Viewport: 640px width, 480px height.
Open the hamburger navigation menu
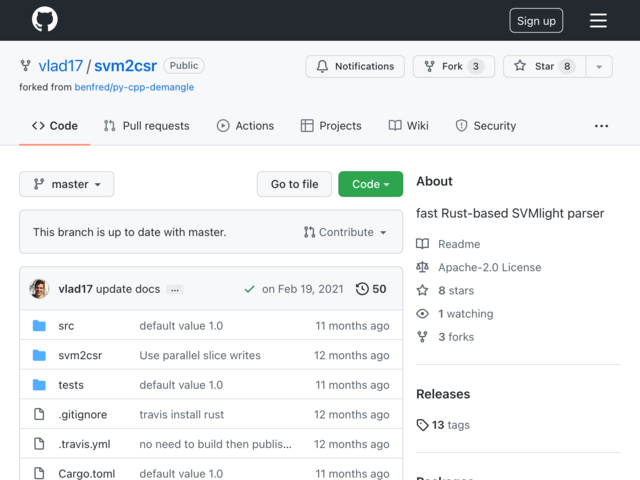click(598, 20)
